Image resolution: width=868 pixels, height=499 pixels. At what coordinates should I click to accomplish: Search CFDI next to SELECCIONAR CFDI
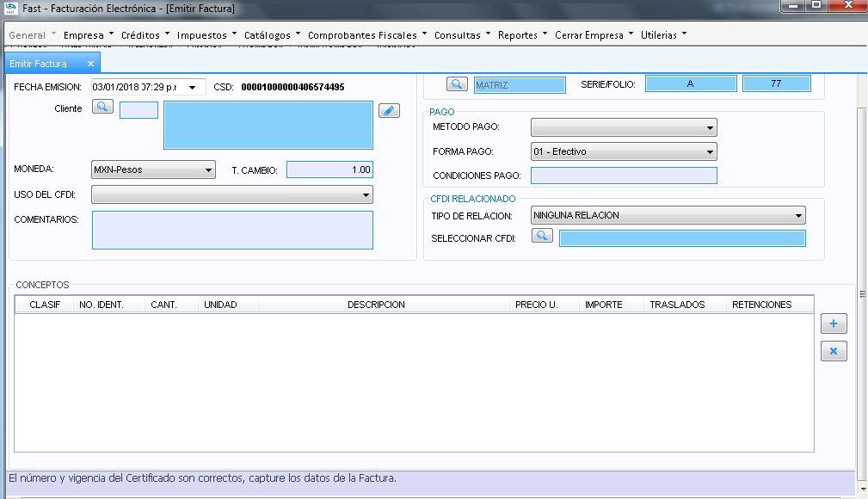tap(542, 236)
